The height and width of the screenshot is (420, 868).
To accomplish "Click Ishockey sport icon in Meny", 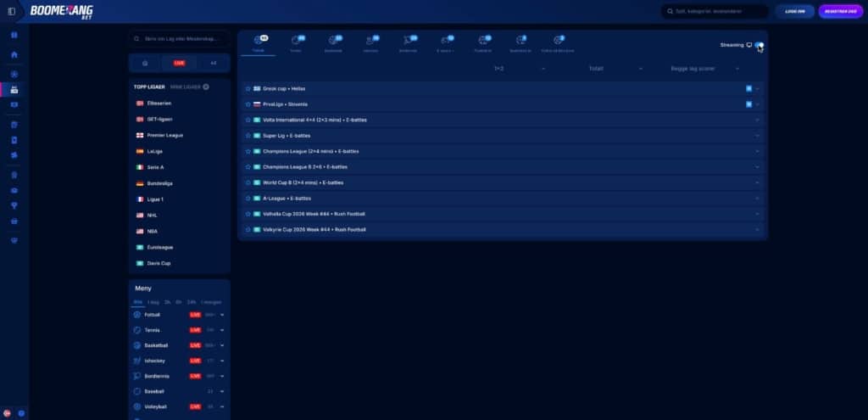I will pyautogui.click(x=137, y=361).
